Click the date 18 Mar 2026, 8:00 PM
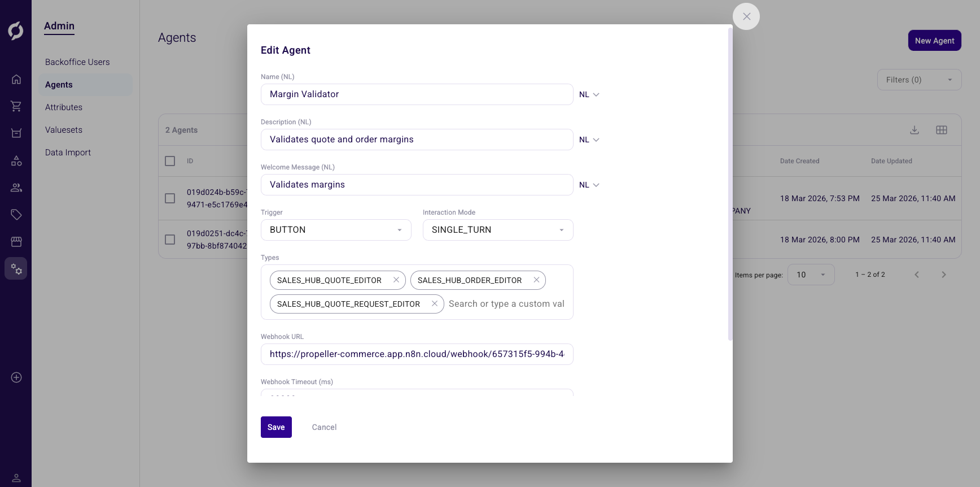The height and width of the screenshot is (487, 980). click(820, 240)
